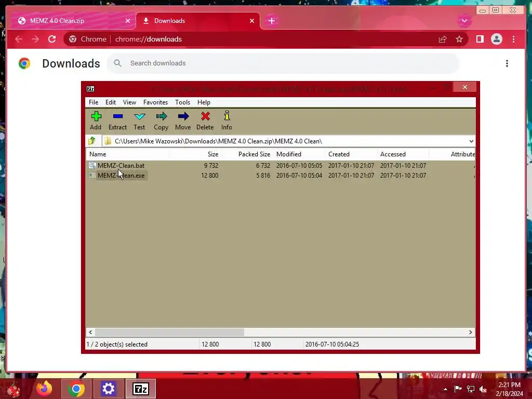Sort by Size column header

(x=195, y=154)
